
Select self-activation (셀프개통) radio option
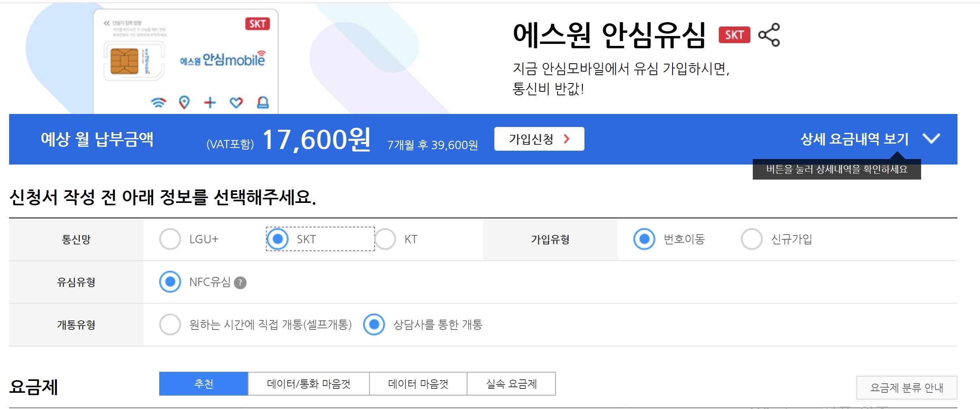170,325
